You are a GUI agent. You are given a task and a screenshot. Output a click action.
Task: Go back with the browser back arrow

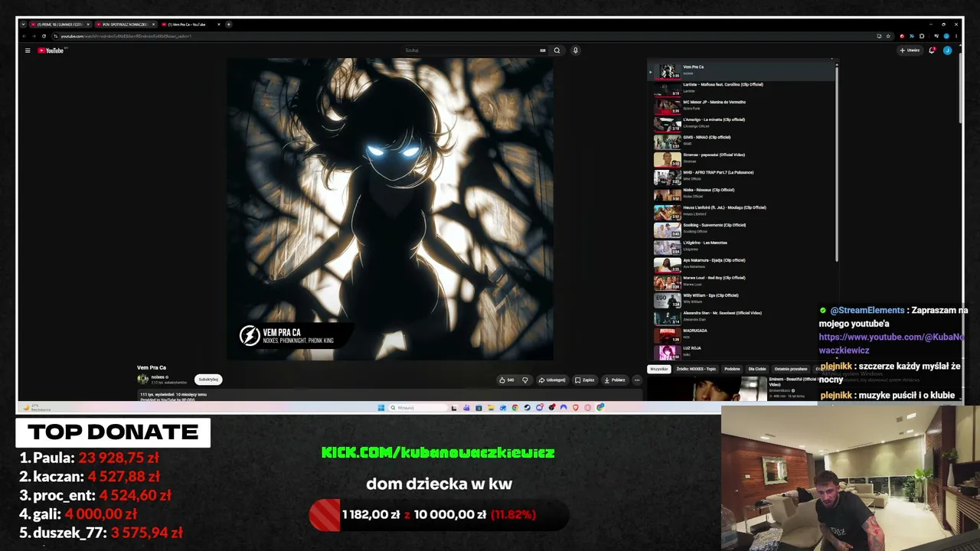[24, 36]
